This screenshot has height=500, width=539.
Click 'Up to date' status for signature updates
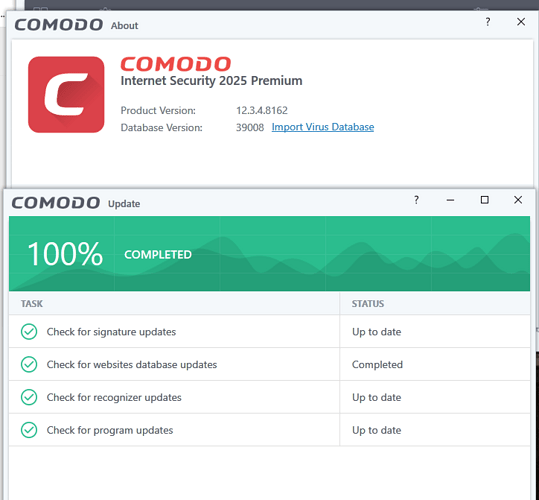pyautogui.click(x=376, y=332)
